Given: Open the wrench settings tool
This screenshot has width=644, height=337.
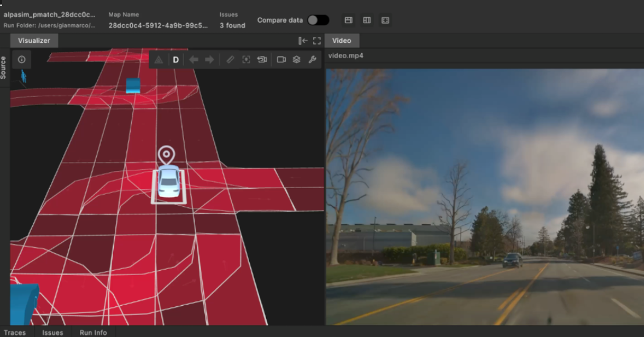Looking at the screenshot, I should click(x=312, y=60).
